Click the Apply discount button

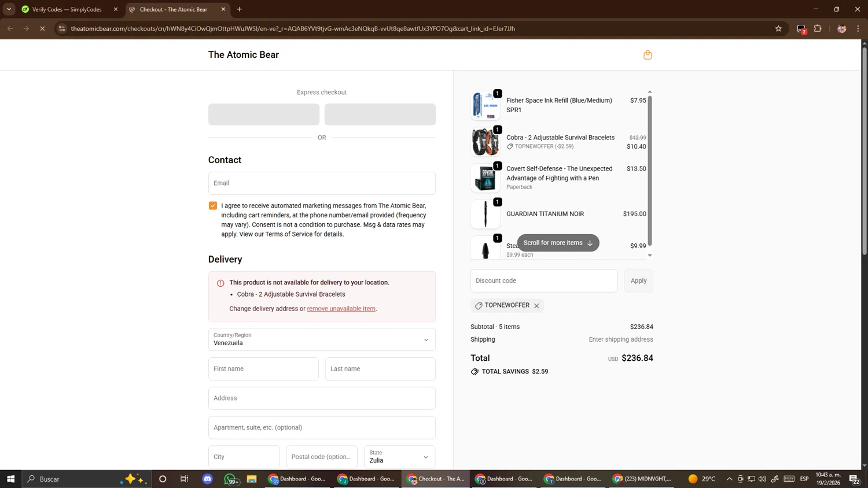click(638, 281)
